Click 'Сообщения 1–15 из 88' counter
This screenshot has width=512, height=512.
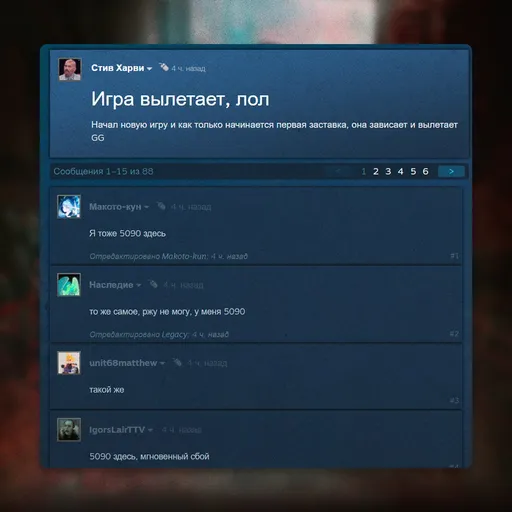103,171
